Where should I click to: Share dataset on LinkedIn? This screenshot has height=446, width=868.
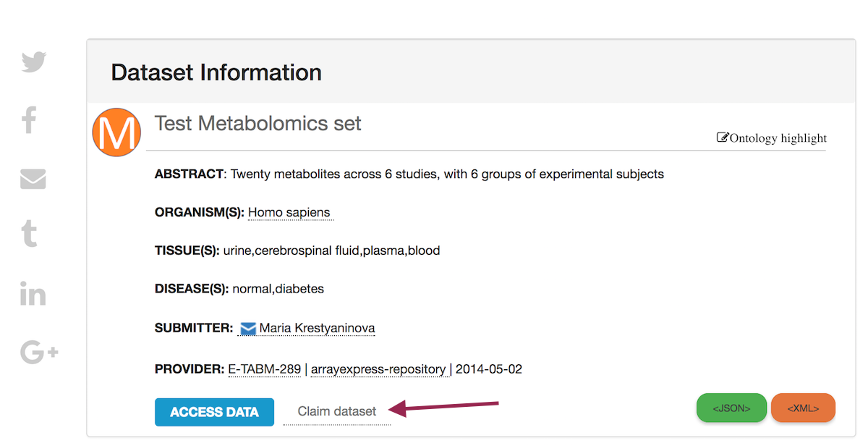click(33, 294)
